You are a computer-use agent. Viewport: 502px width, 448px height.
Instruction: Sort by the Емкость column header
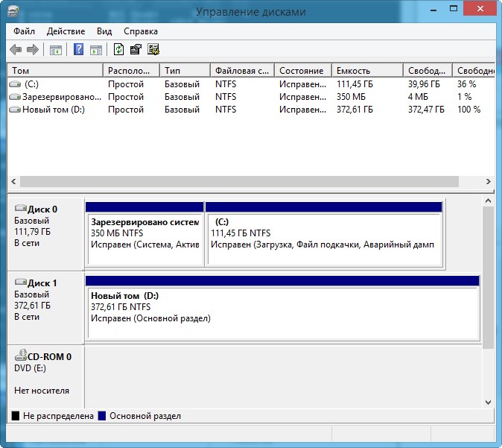366,71
